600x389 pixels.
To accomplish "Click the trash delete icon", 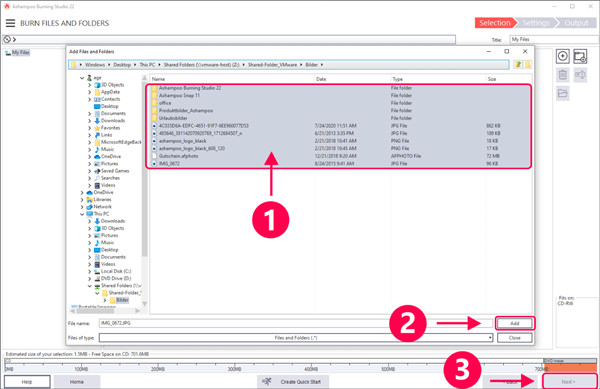I will (562, 75).
